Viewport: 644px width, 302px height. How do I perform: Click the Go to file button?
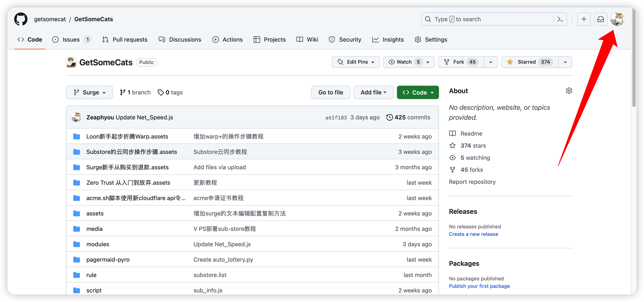click(x=331, y=92)
